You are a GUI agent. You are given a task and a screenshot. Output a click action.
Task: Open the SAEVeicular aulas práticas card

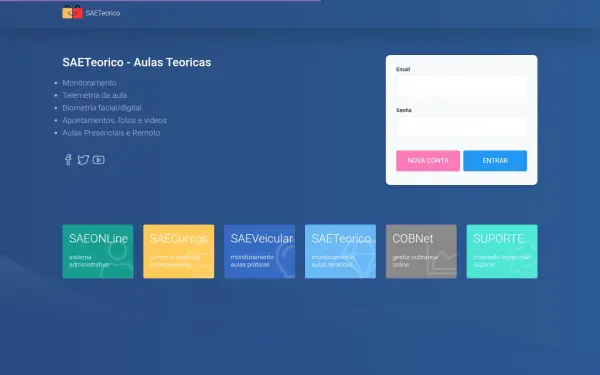point(259,251)
